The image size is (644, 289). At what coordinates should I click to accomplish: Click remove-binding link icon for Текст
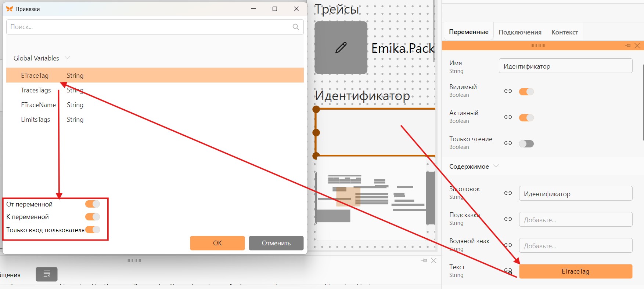pyautogui.click(x=508, y=271)
